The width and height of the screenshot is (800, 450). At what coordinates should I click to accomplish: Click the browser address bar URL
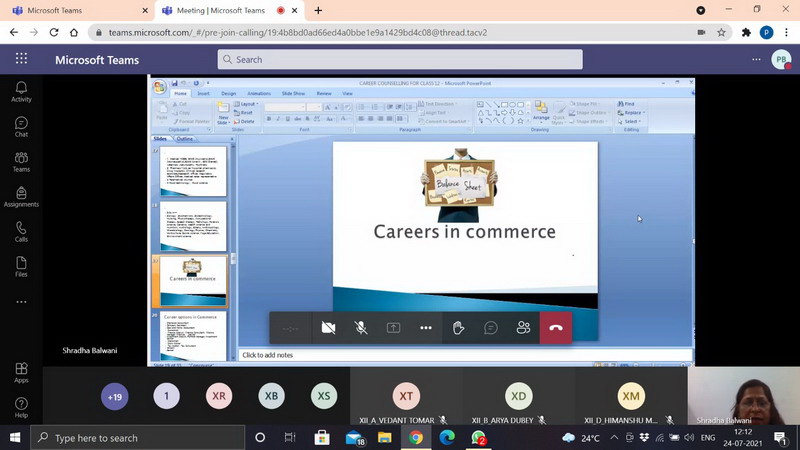[297, 33]
